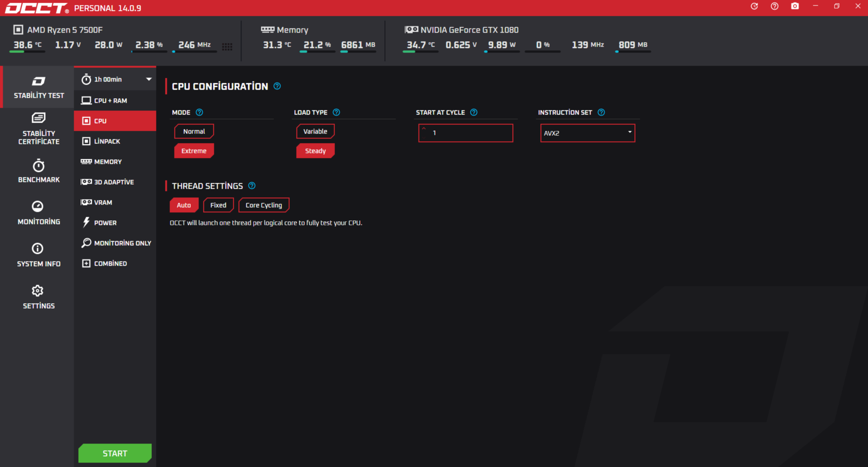This screenshot has height=467, width=868.
Task: Select the CPU + RAM test
Action: click(x=115, y=100)
